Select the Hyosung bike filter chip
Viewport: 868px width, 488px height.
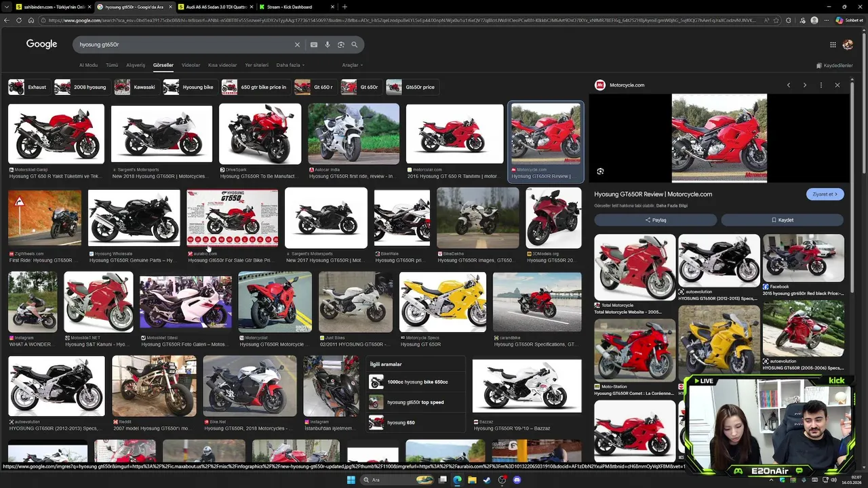pos(190,87)
